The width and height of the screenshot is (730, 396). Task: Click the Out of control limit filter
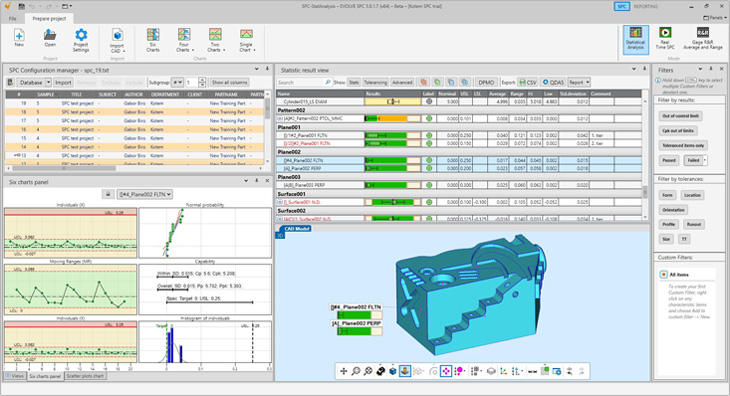tap(680, 116)
